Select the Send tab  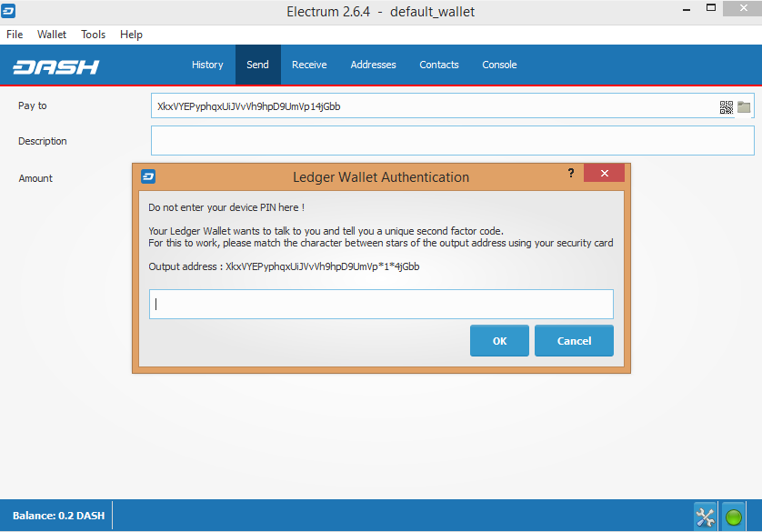coord(257,65)
